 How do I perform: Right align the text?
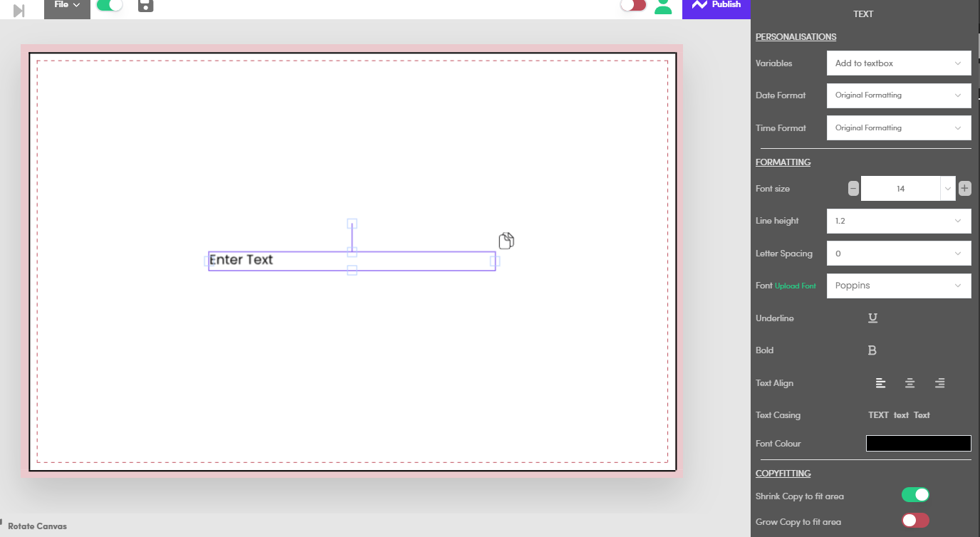pos(939,383)
